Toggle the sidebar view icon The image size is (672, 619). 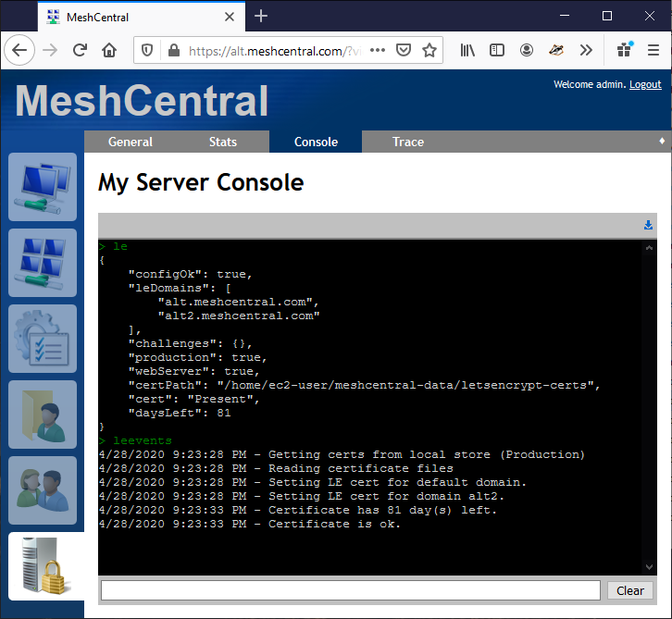click(497, 50)
